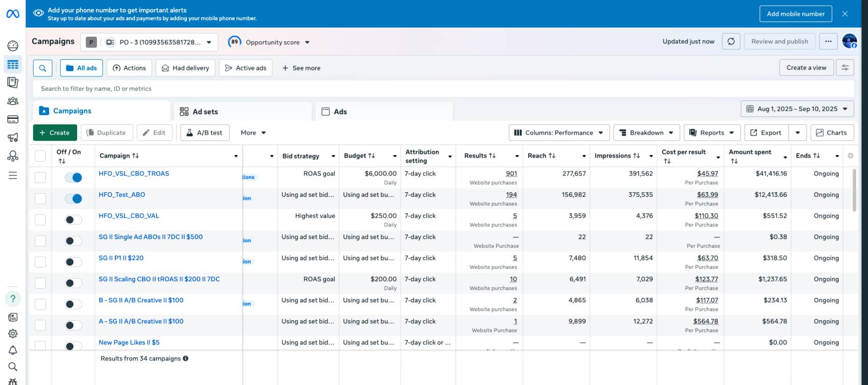The image size is (868, 385).
Task: Open the notifications bell icon
Action: pyautogui.click(x=13, y=350)
